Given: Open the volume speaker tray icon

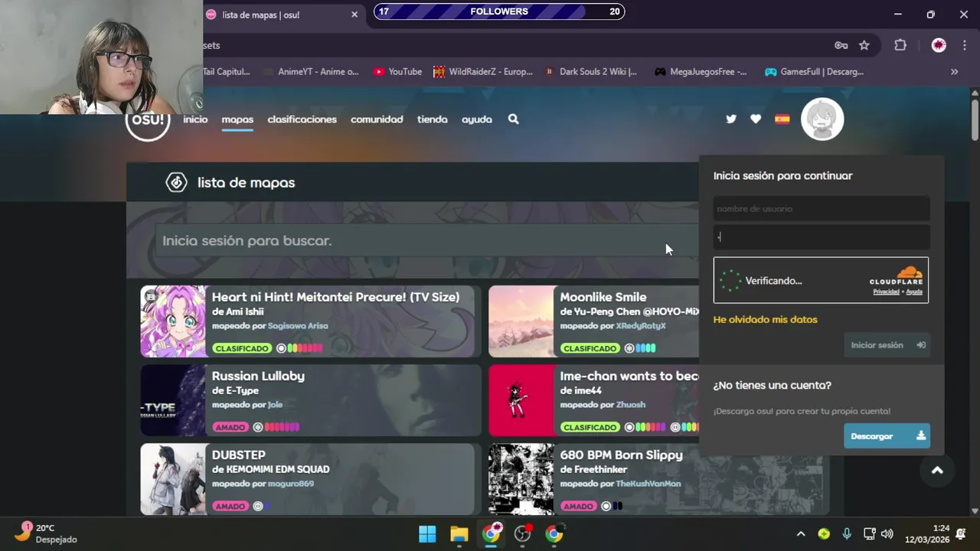Looking at the screenshot, I should click(887, 534).
